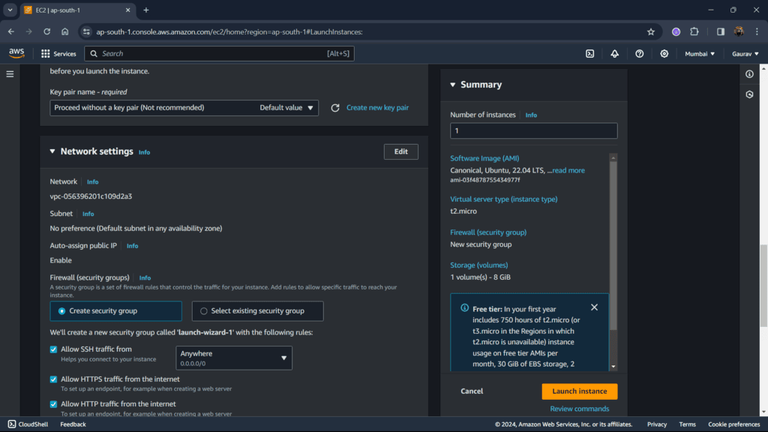
Task: Open the Gaurav account menu
Action: [x=745, y=54]
